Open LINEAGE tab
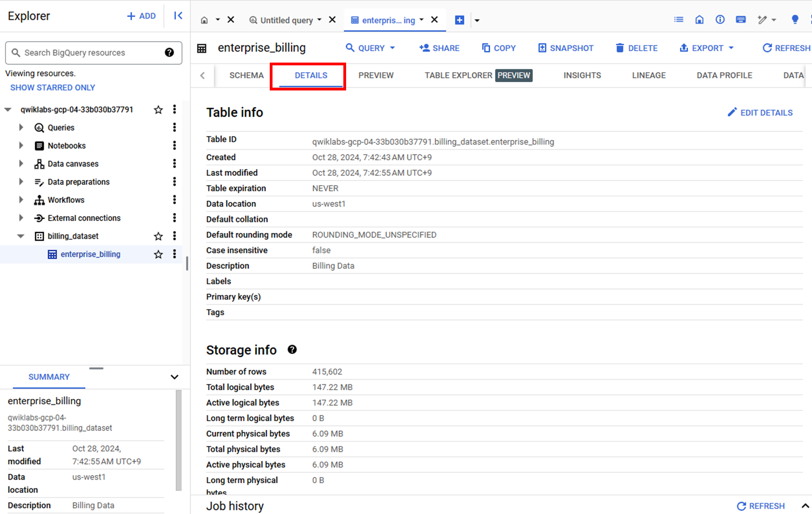 [649, 75]
